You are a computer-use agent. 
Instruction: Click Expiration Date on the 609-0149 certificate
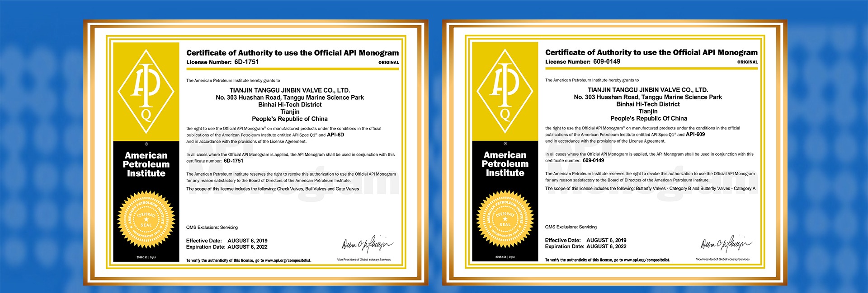click(x=586, y=246)
